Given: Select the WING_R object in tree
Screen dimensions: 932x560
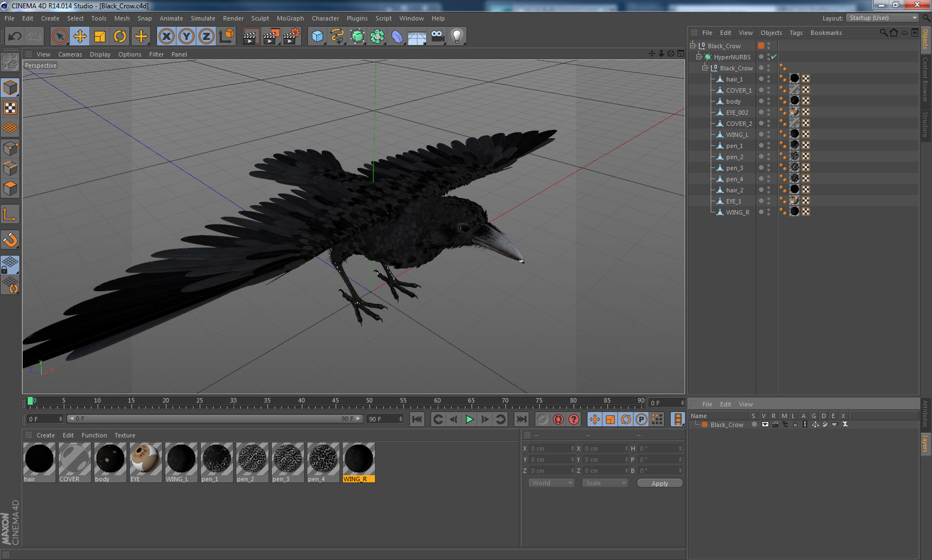Looking at the screenshot, I should point(737,212).
